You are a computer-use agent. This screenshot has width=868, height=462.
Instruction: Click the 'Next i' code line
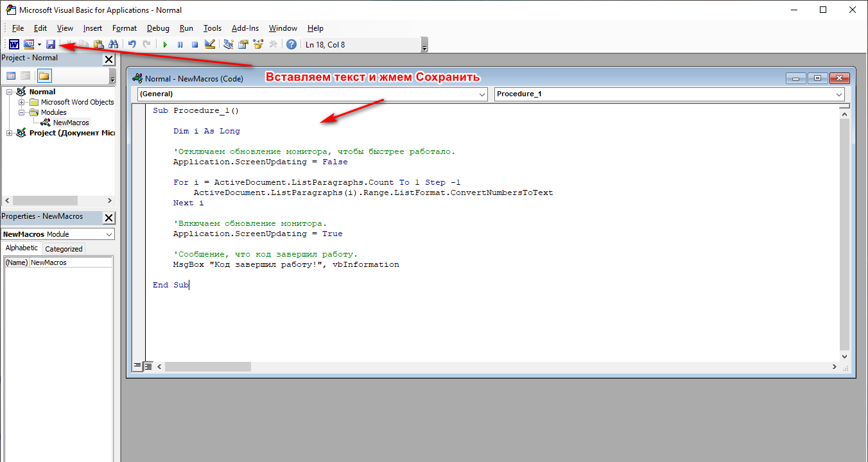click(x=189, y=203)
